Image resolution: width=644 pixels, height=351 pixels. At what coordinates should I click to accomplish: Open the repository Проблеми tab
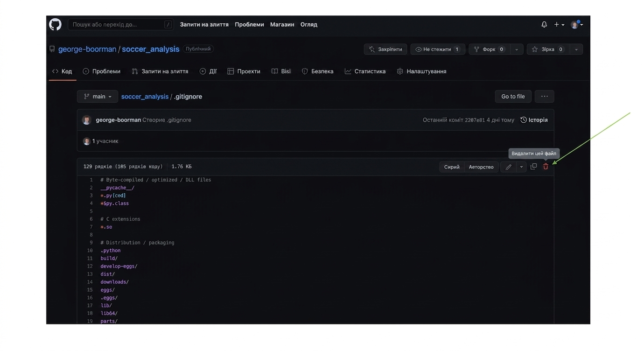click(102, 71)
